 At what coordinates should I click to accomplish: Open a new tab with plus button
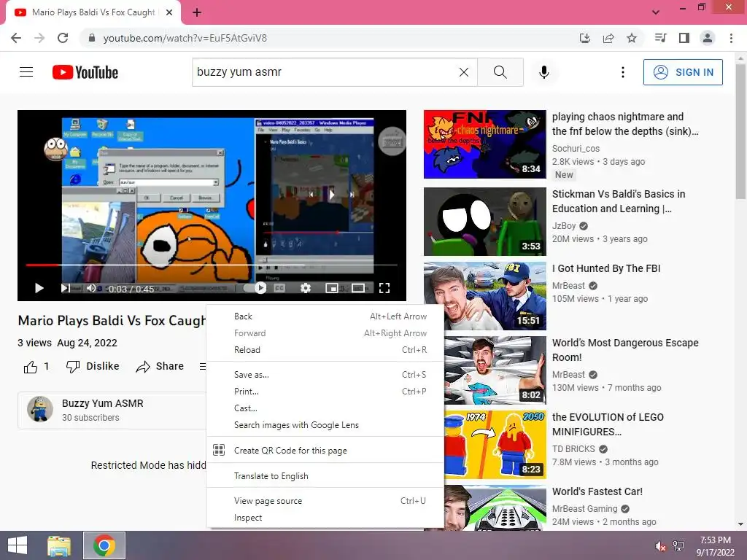coord(197,12)
